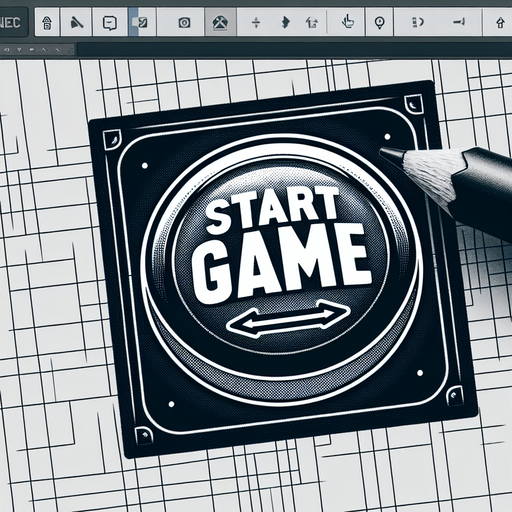Click the lock/clipboard icon in the toolbar
Screen dimensions: 512x512
[47, 23]
